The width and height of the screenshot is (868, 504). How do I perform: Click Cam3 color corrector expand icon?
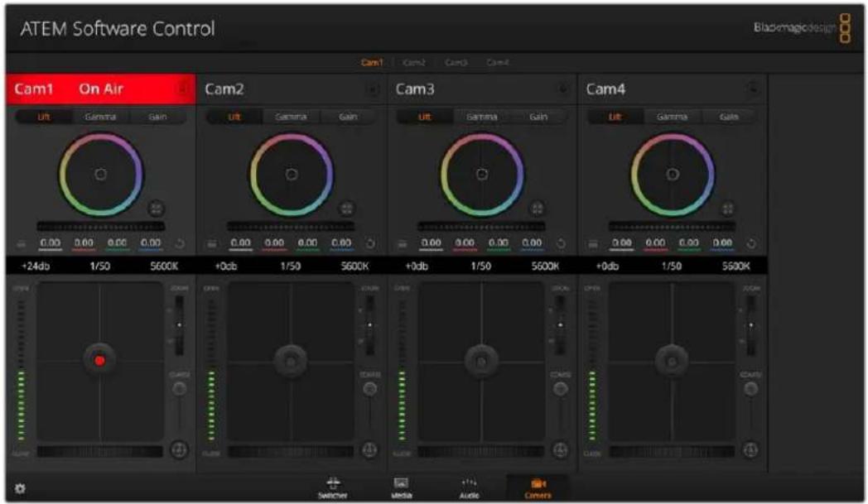pyautogui.click(x=537, y=209)
